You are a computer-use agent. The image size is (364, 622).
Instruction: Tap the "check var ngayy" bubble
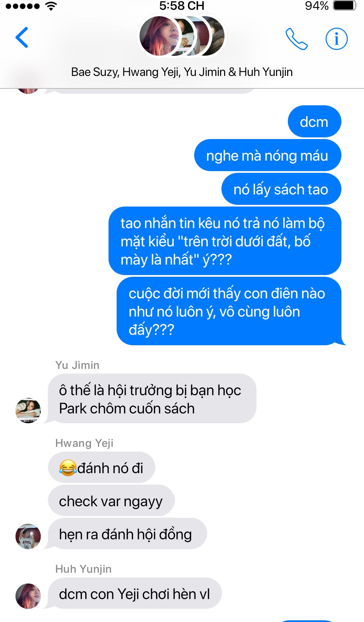(111, 501)
